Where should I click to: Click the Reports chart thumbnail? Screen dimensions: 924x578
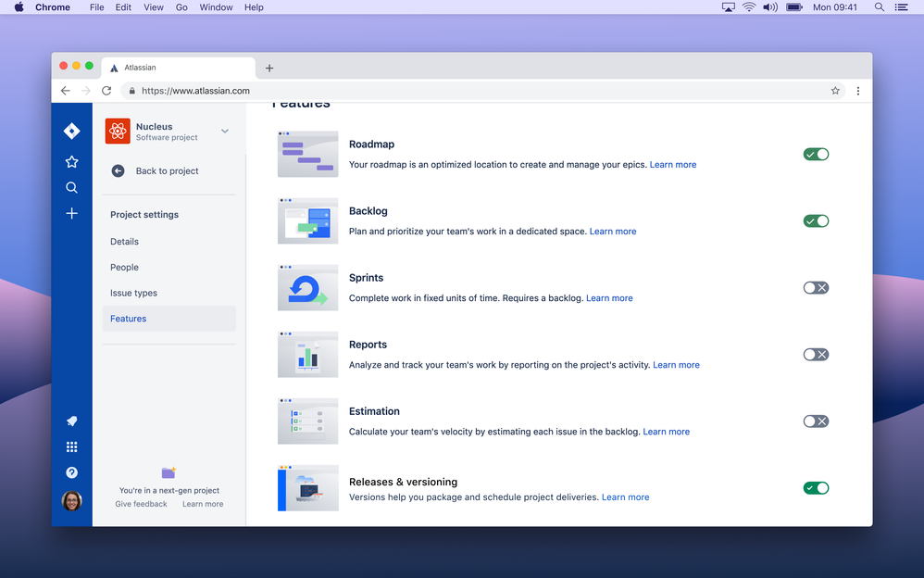coord(307,355)
